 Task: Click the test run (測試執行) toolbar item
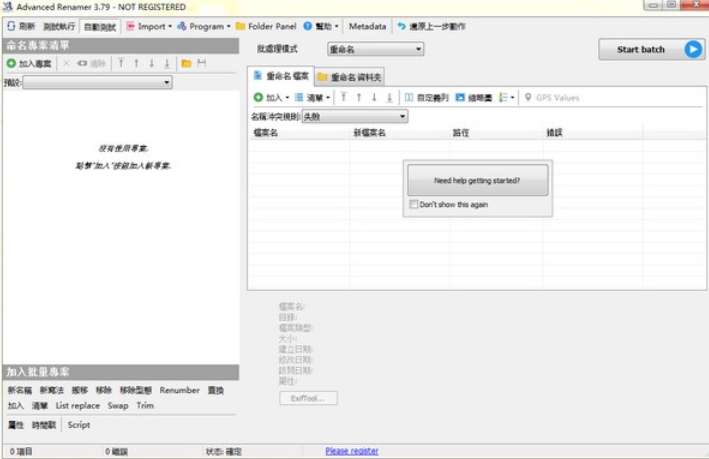tap(59, 27)
